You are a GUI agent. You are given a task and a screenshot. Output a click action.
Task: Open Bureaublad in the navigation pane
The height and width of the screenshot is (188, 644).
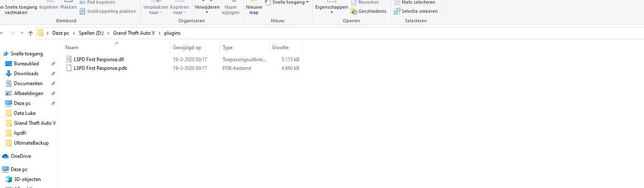(26, 64)
